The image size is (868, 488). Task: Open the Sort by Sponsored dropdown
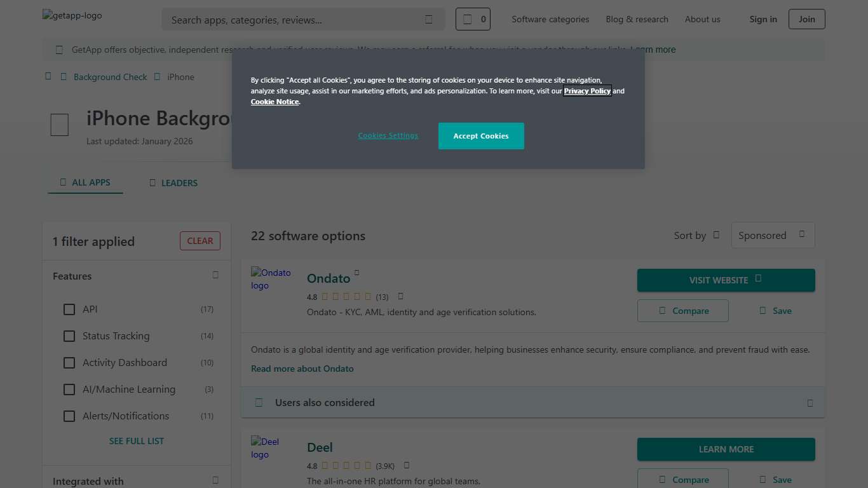click(x=773, y=235)
